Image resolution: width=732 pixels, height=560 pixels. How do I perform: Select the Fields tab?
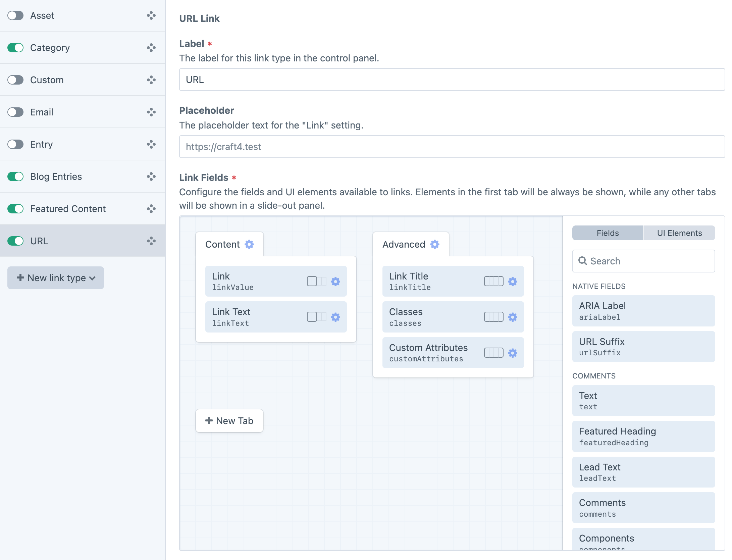click(607, 233)
